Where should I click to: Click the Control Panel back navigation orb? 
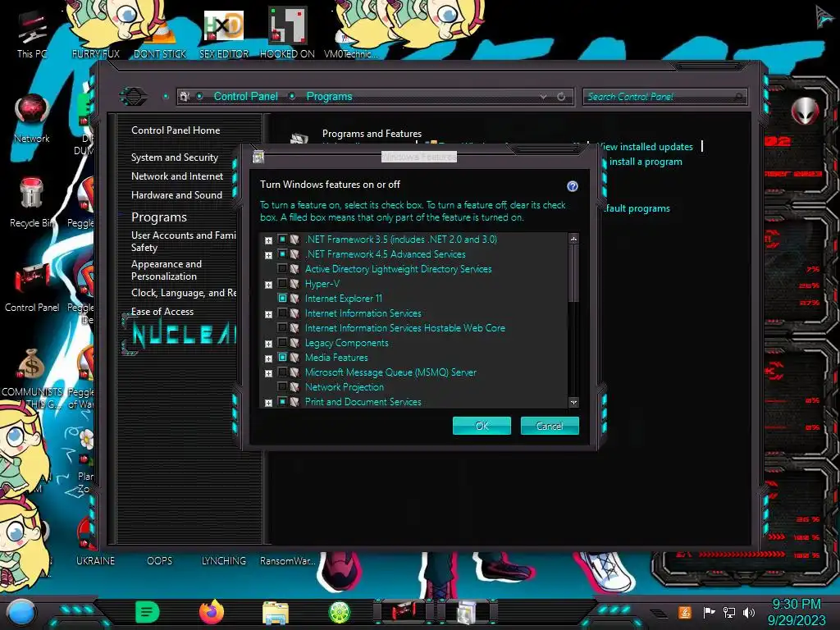pyautogui.click(x=133, y=97)
